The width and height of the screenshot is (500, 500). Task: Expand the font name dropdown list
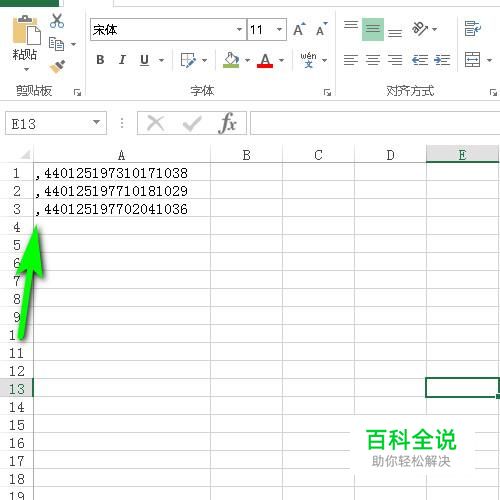239,30
